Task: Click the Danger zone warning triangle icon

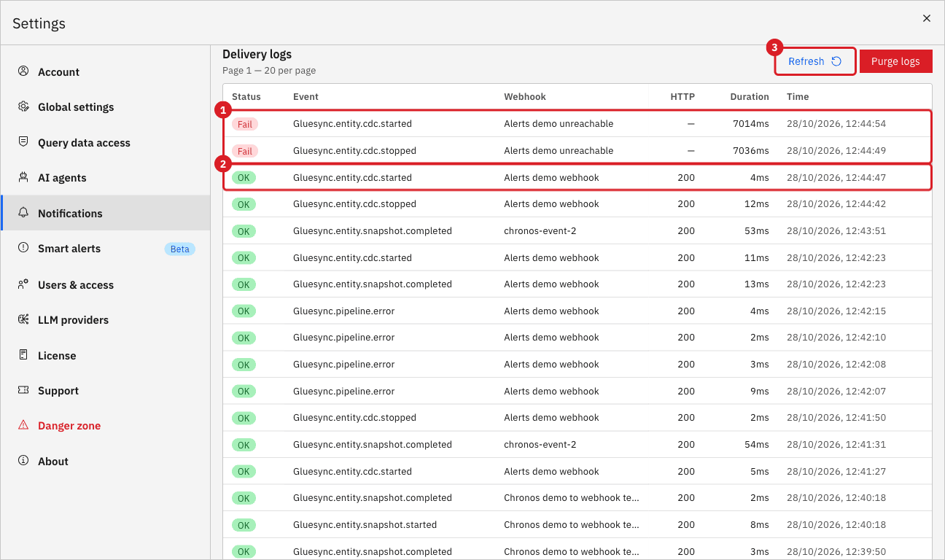Action: pos(23,425)
